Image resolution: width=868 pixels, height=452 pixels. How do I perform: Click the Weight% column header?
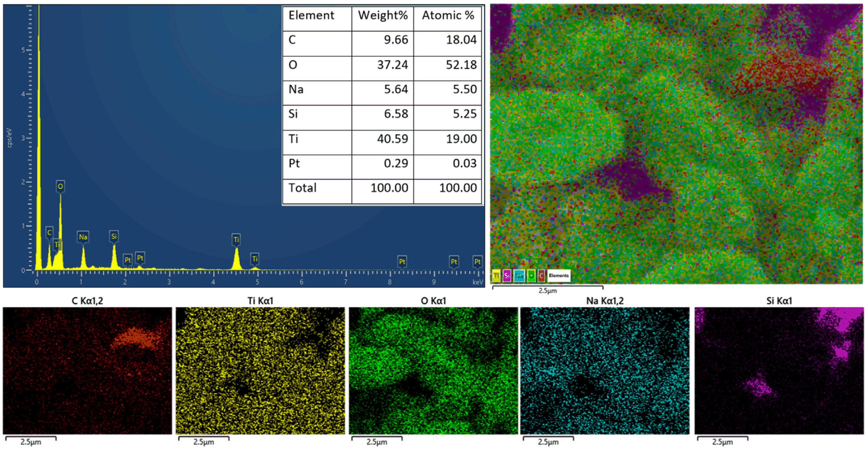382,16
